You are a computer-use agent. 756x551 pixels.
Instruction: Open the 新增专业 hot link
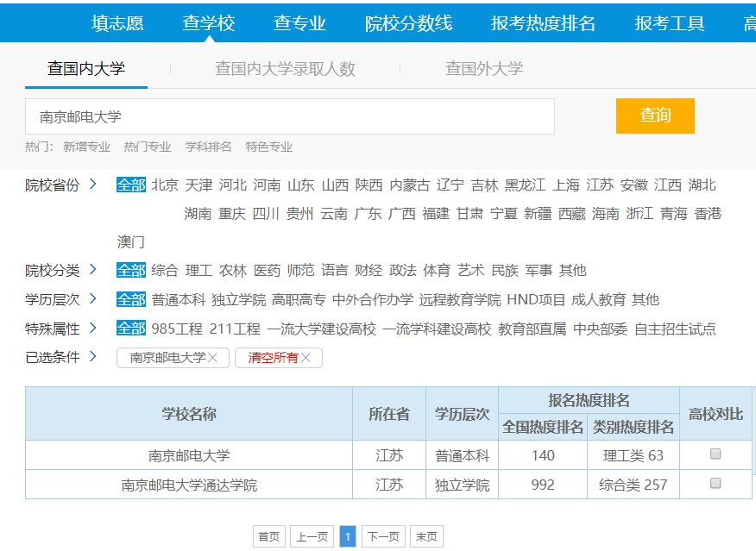tap(87, 147)
